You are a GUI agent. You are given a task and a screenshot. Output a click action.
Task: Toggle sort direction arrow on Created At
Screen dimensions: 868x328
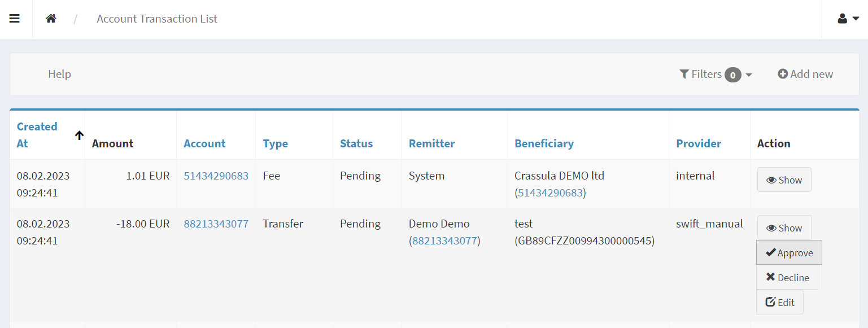coord(79,135)
